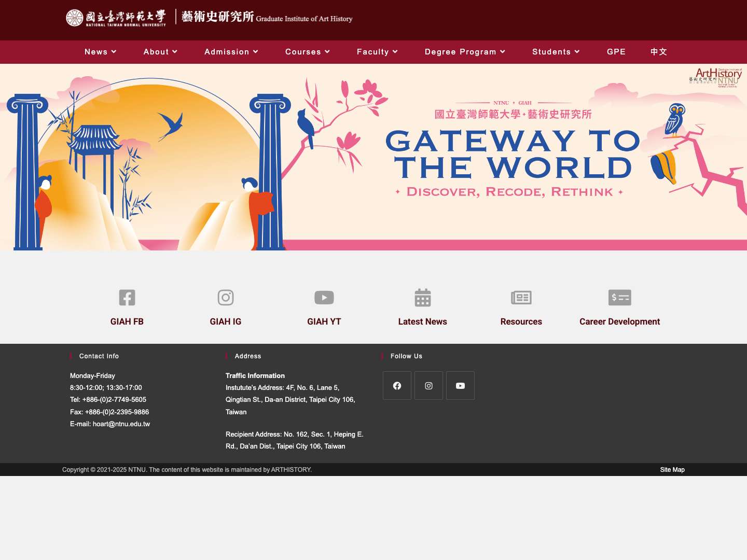Open the Site Map link

(672, 470)
